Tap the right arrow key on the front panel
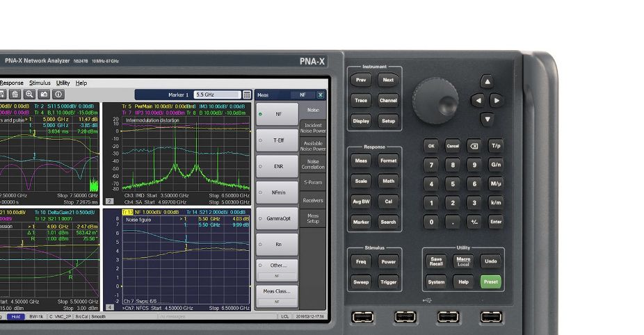The image size is (644, 335). tap(497, 100)
